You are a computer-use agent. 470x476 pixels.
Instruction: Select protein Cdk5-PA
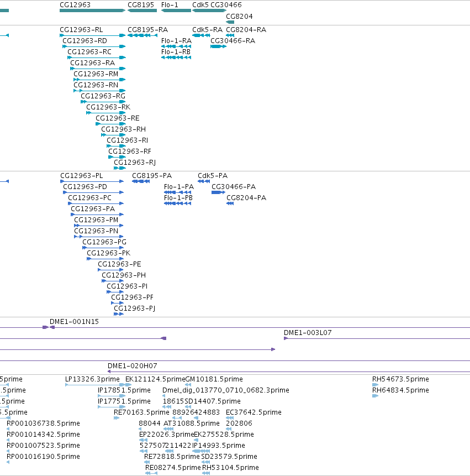pyautogui.click(x=204, y=181)
